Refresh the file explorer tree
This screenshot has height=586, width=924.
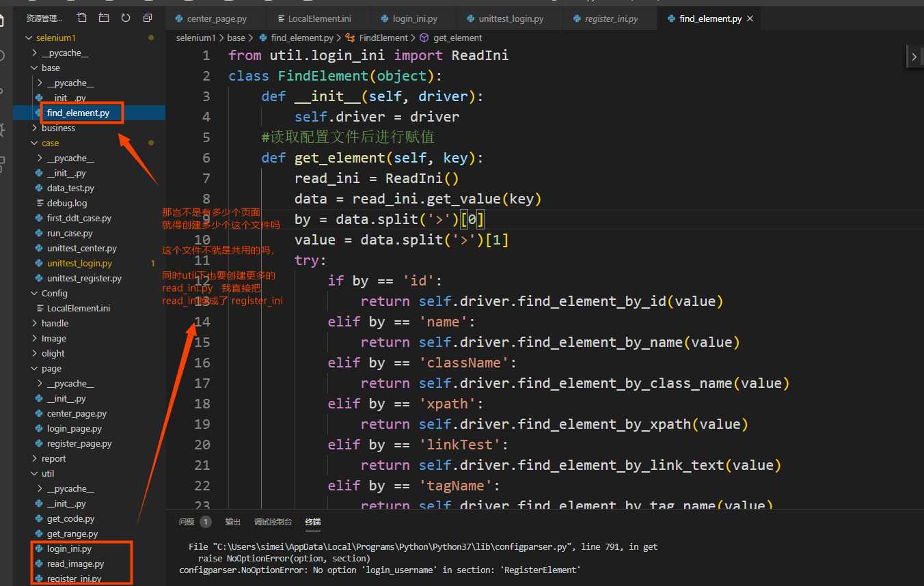point(126,18)
